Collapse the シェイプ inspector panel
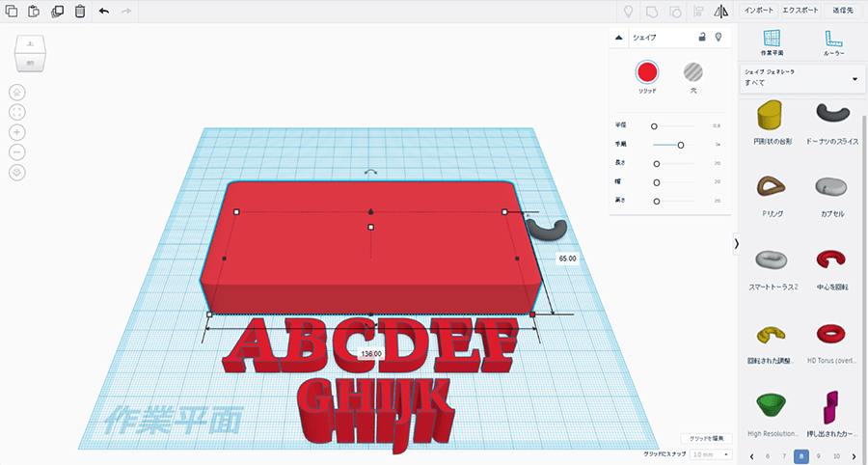Image resolution: width=868 pixels, height=465 pixels. click(619, 37)
